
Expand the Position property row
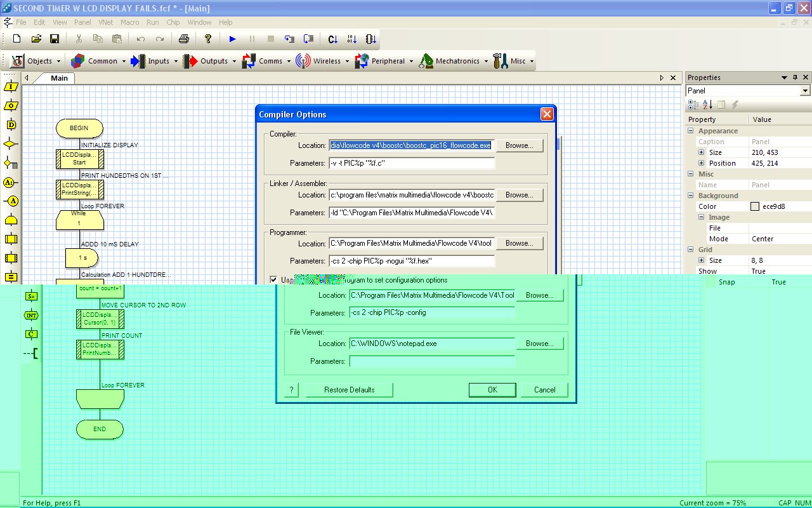[x=702, y=163]
